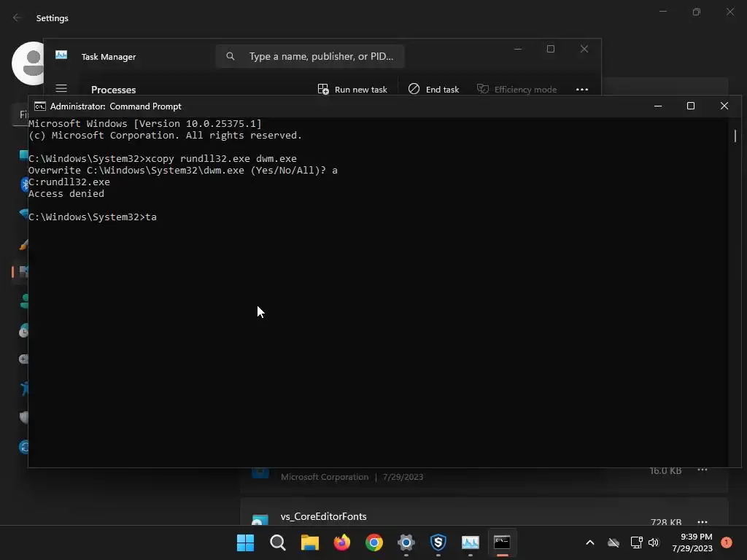This screenshot has width=747, height=560.
Task: Show hidden system tray icons
Action: coord(589,542)
